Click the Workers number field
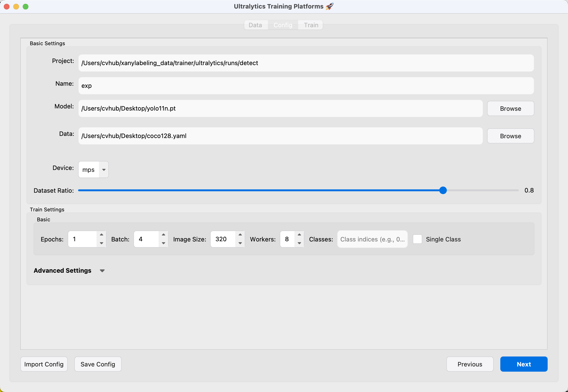568x392 pixels. (x=288, y=239)
